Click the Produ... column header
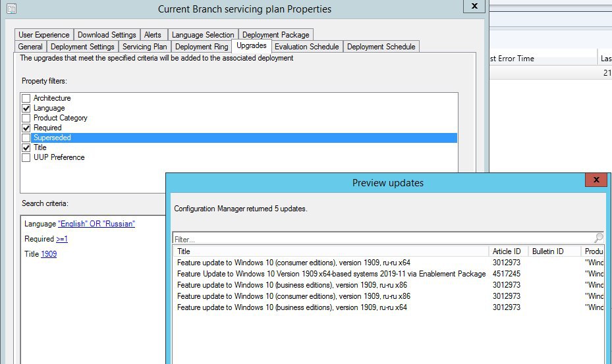 coord(594,251)
